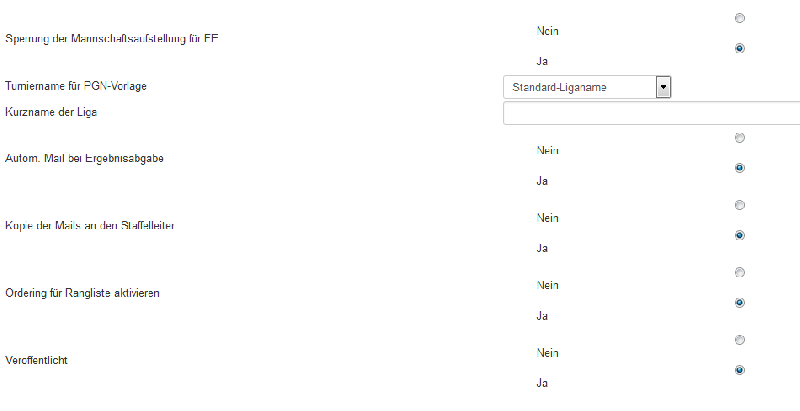
Task: Set Veröffentlicht to Ja radio button
Action: pyautogui.click(x=739, y=369)
